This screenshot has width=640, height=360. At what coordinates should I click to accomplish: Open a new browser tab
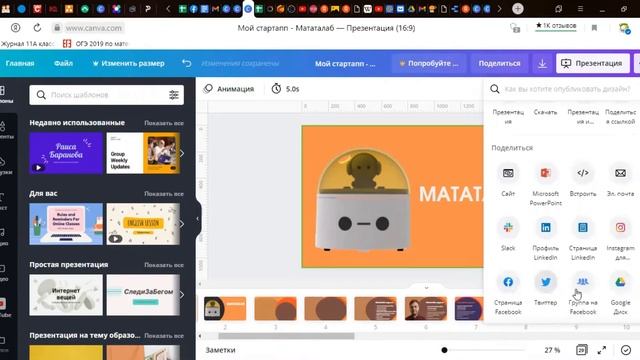[x=518, y=9]
